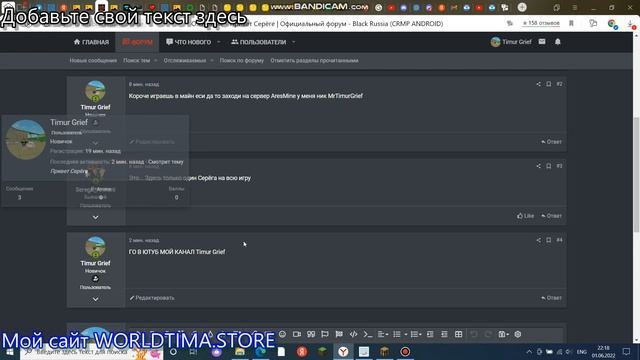The image size is (640, 360).
Task: Insert inline code in editor toolbar
Action: pyautogui.click(x=368, y=334)
